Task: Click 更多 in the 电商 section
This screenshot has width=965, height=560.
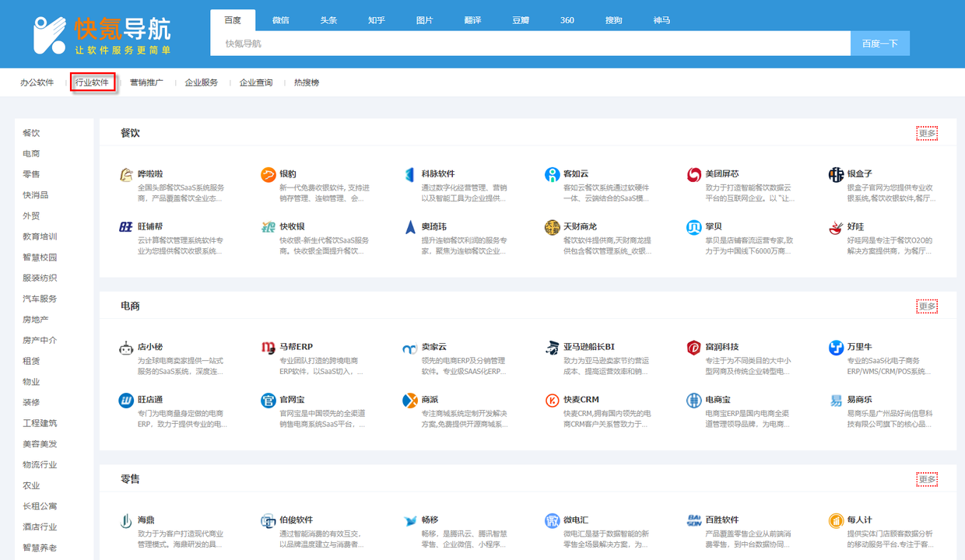Action: pos(927,306)
